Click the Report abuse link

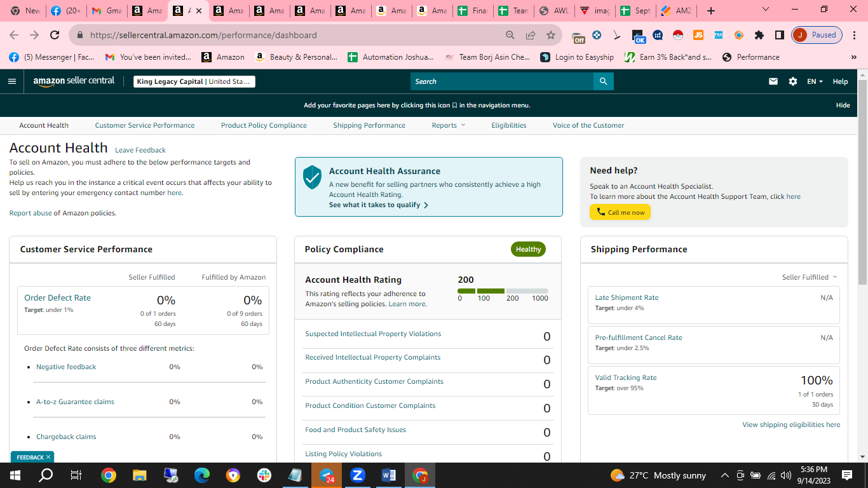31,213
